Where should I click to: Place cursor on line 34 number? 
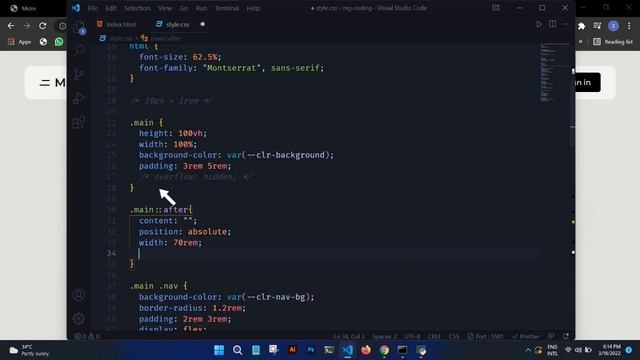pyautogui.click(x=111, y=253)
